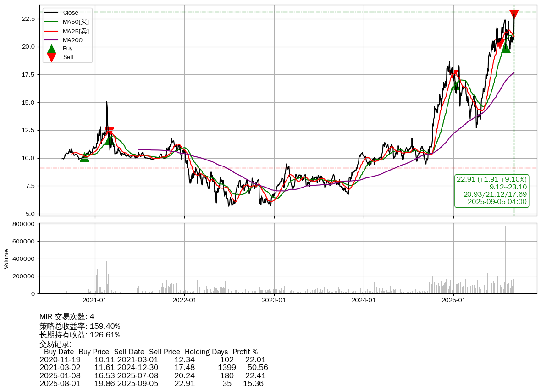Click the Sell marker at the chart's latest price
The image size is (541, 392).
coord(514,14)
